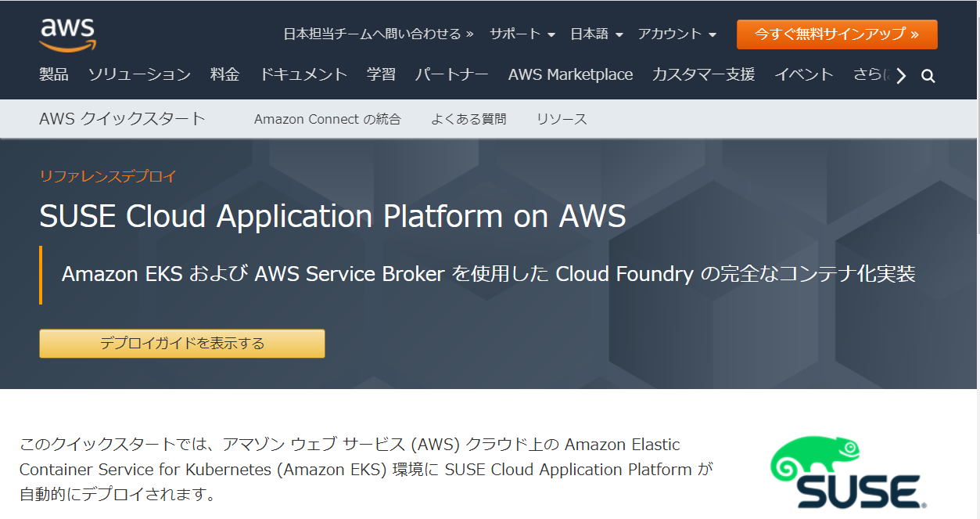Open search via the magnifier icon

point(928,74)
